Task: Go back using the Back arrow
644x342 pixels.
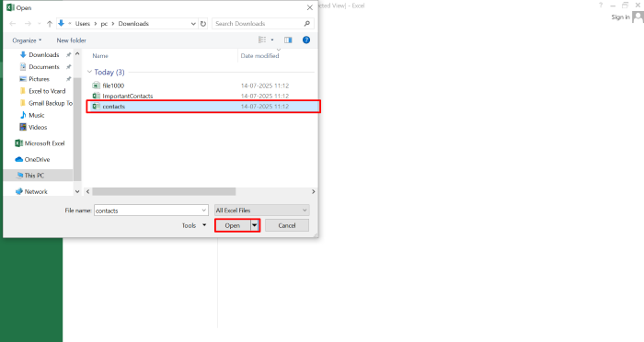Action: [x=13, y=24]
